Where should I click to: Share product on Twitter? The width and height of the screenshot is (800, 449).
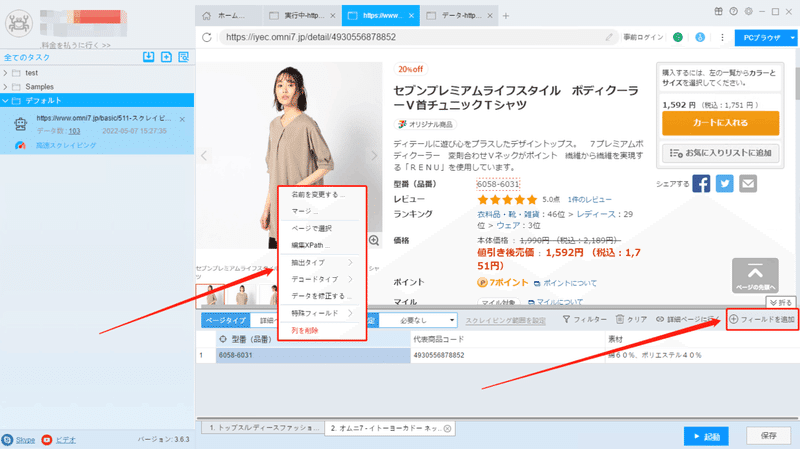pyautogui.click(x=724, y=184)
